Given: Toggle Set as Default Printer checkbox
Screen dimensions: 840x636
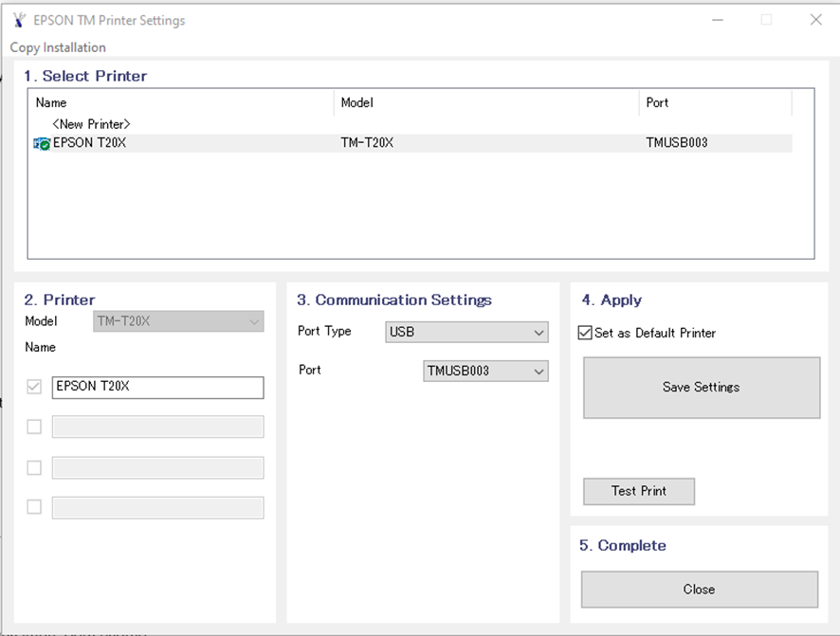Looking at the screenshot, I should 585,333.
